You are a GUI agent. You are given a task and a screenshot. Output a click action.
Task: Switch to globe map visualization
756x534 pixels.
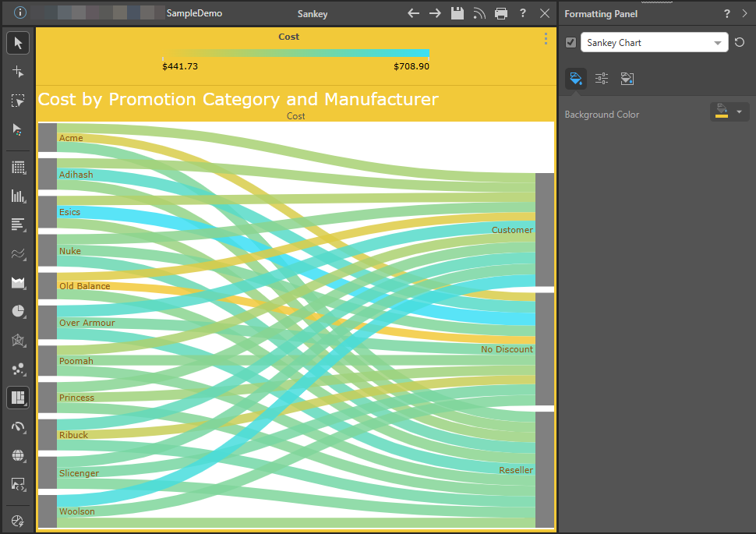(x=18, y=455)
